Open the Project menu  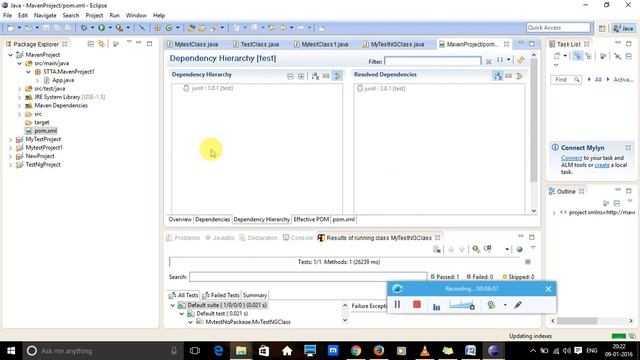click(x=94, y=15)
